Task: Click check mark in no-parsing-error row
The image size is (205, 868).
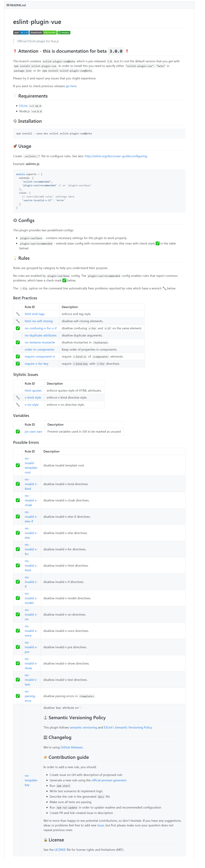Action: click(x=18, y=696)
